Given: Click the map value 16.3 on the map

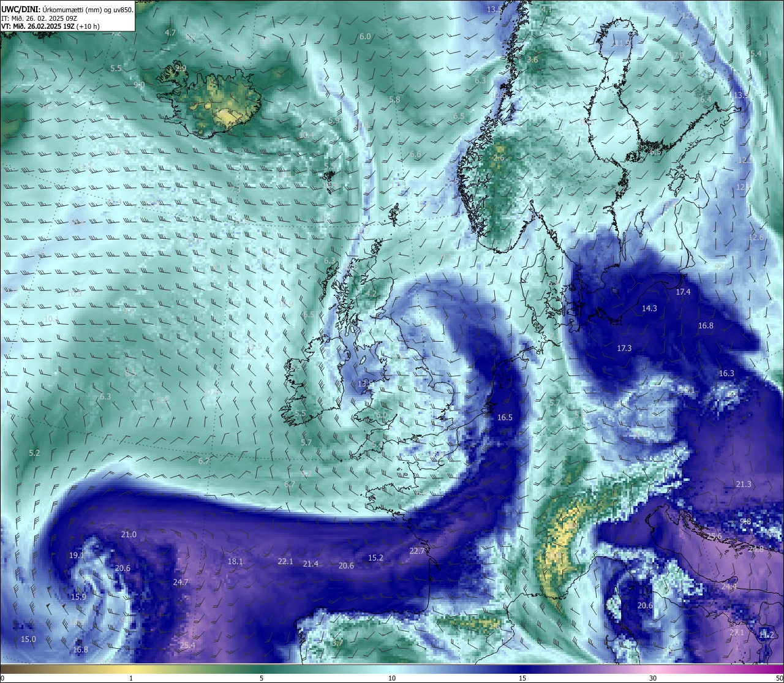Looking at the screenshot, I should 726,373.
